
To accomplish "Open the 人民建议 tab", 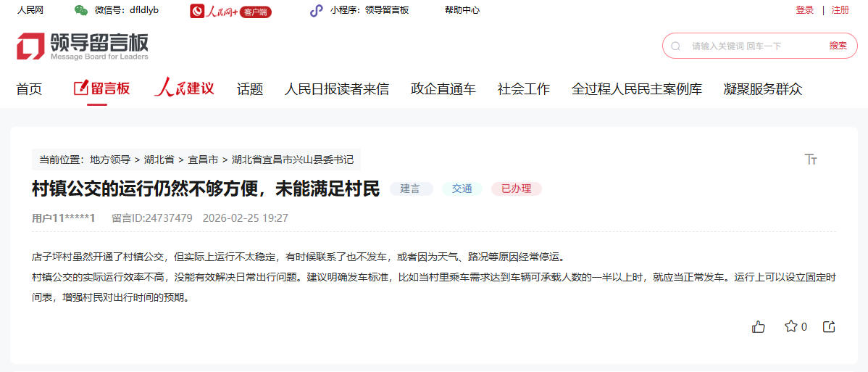I will click(184, 88).
